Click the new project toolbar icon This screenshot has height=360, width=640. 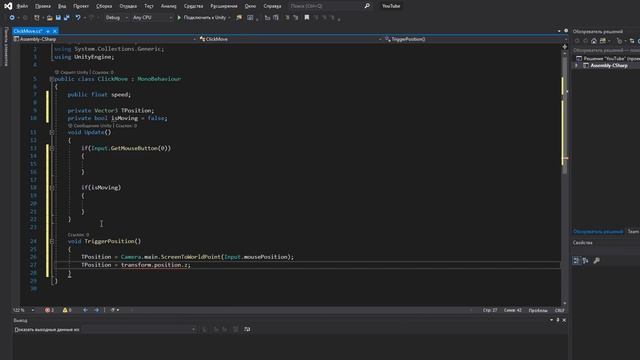point(37,18)
